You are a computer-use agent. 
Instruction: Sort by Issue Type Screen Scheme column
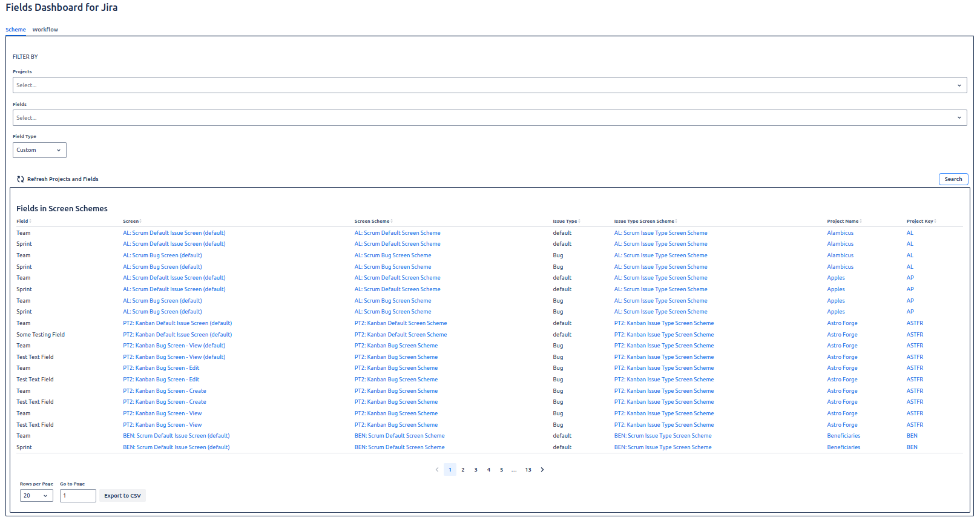645,221
